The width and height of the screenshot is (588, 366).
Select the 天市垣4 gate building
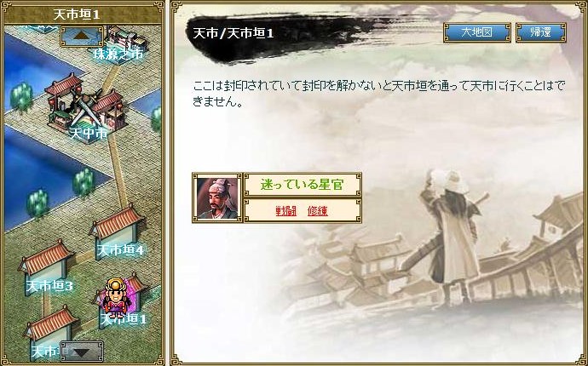click(x=117, y=229)
